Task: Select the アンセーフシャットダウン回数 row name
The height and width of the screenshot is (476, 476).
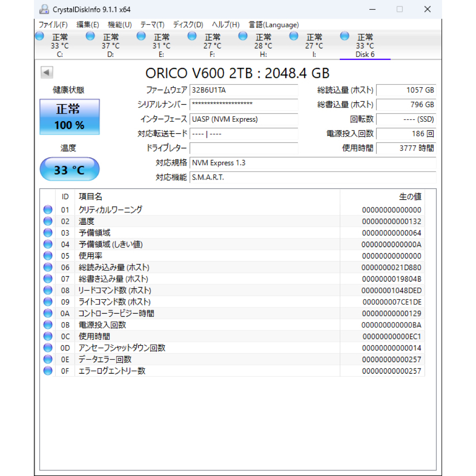Action: pyautogui.click(x=122, y=348)
